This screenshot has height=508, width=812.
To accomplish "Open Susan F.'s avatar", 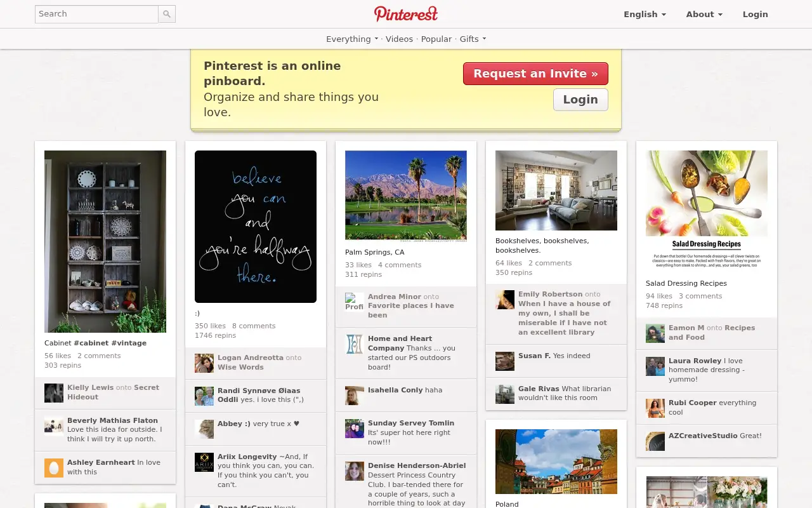I will coord(505,361).
